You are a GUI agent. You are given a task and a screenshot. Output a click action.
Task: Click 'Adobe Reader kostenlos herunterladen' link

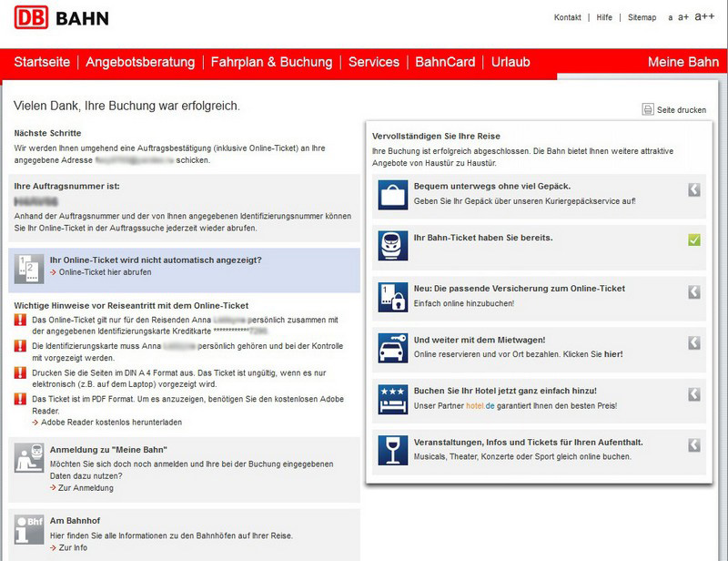pos(111,422)
